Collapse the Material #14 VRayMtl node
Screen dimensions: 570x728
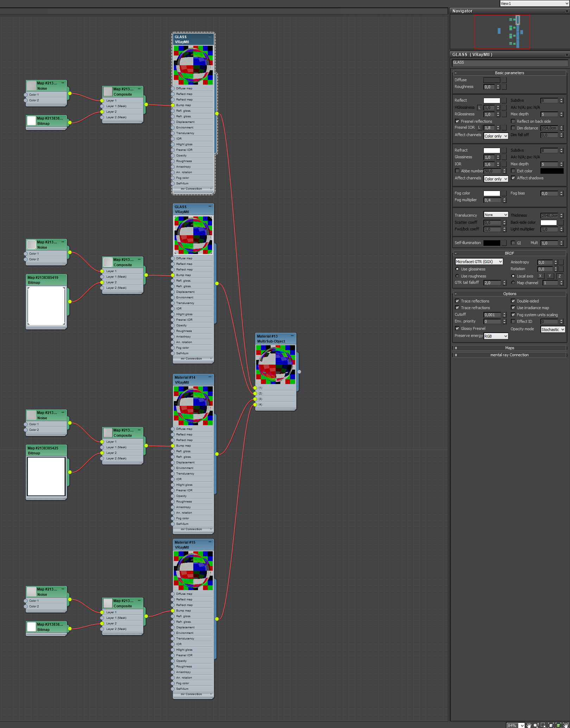pos(210,377)
